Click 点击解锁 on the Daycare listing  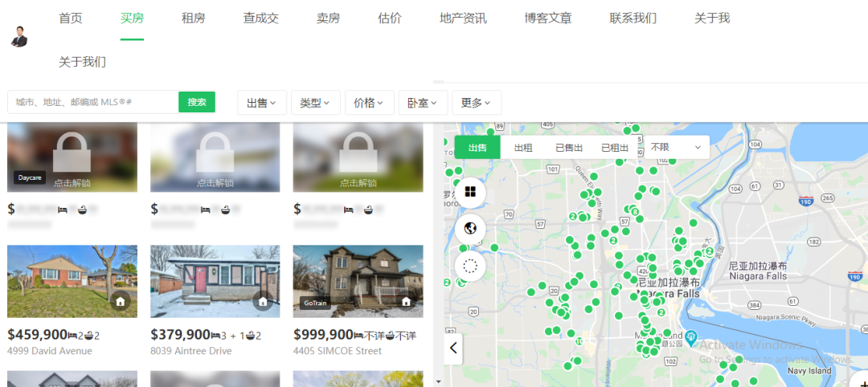click(x=72, y=183)
